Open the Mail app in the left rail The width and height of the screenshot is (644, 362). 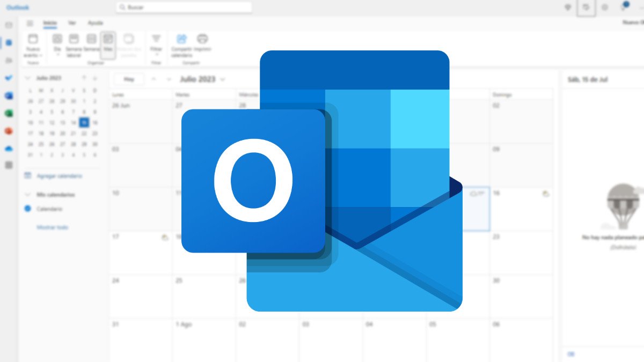9,25
